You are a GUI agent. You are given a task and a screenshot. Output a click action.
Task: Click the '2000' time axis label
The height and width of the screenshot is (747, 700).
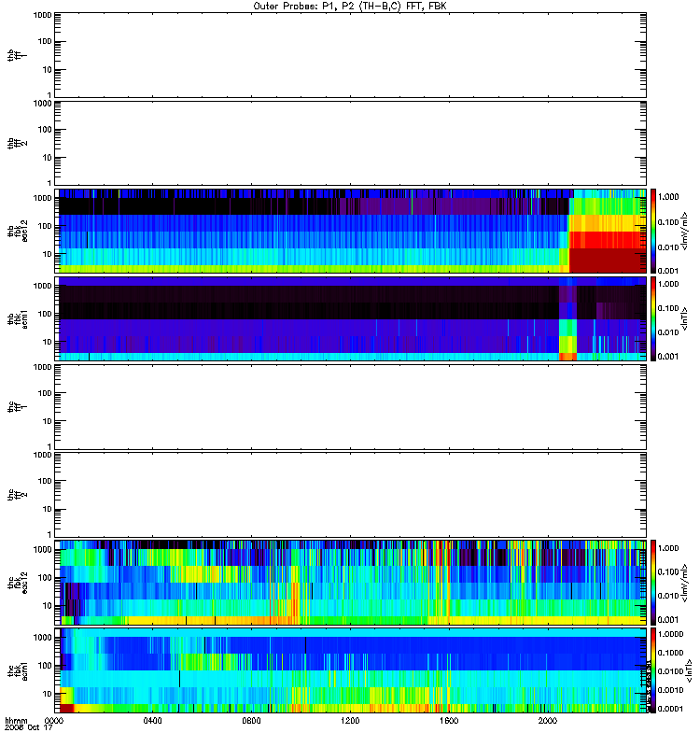pyautogui.click(x=548, y=721)
